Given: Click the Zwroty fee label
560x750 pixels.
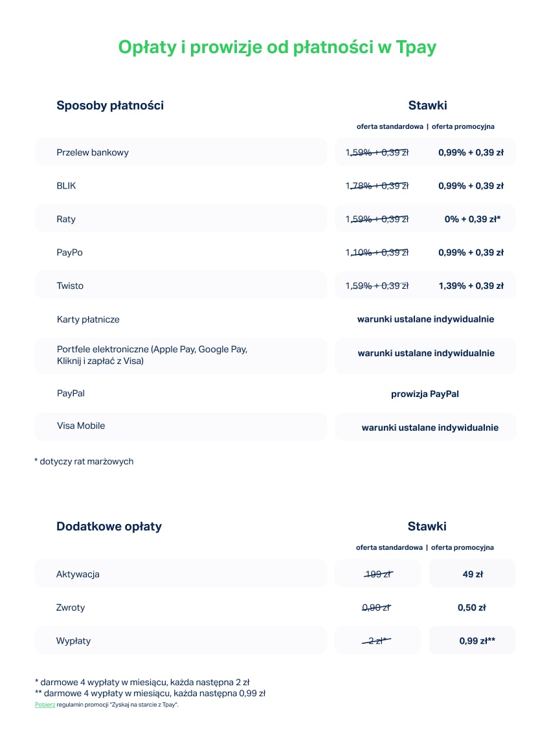Looking at the screenshot, I should (x=71, y=608).
